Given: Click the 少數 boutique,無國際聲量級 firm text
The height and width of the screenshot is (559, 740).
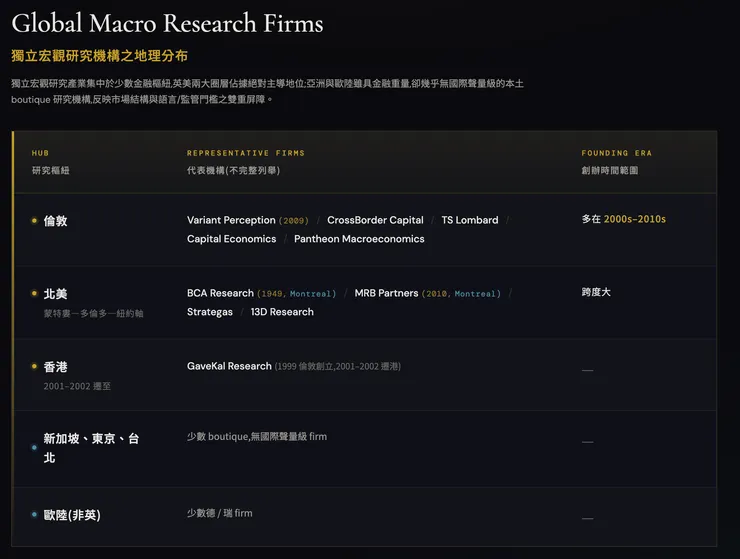Looking at the screenshot, I should 257,437.
